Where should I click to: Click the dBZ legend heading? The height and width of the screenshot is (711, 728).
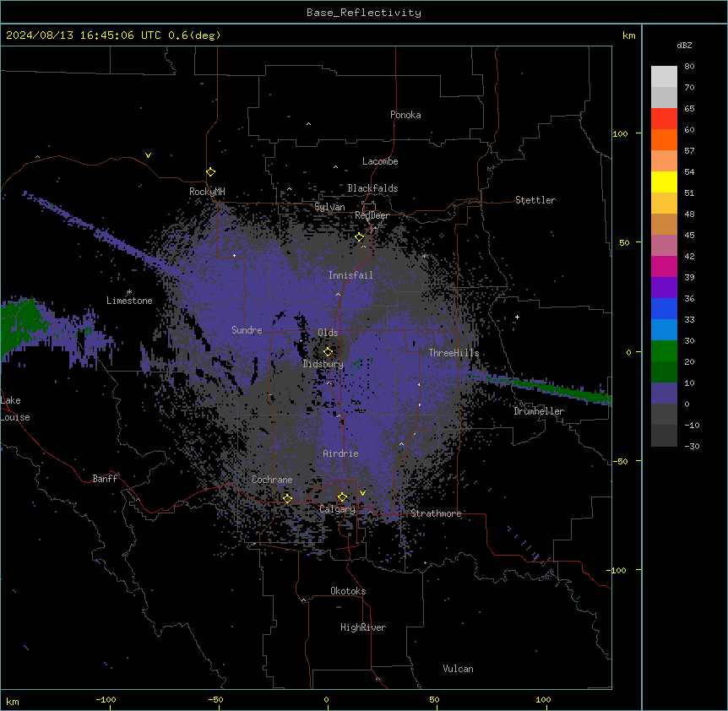tap(684, 46)
